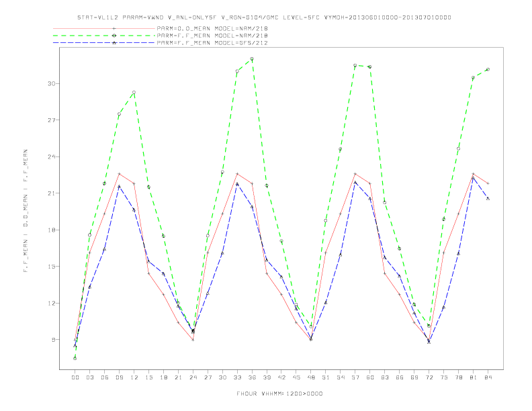Click green NAM peak marker at hour 36
The image size is (532, 411).
point(252,59)
